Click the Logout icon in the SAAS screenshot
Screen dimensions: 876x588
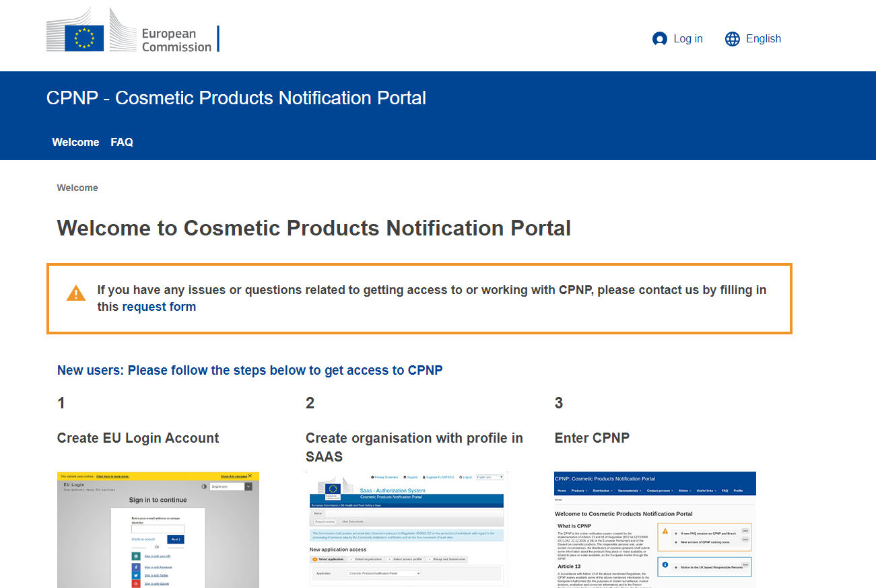tap(461, 477)
